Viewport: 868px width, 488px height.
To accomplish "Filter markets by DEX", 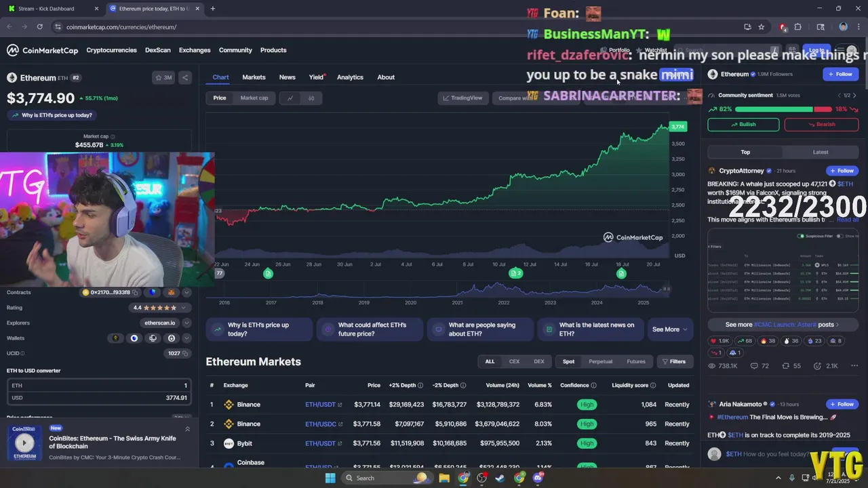I will pyautogui.click(x=539, y=362).
